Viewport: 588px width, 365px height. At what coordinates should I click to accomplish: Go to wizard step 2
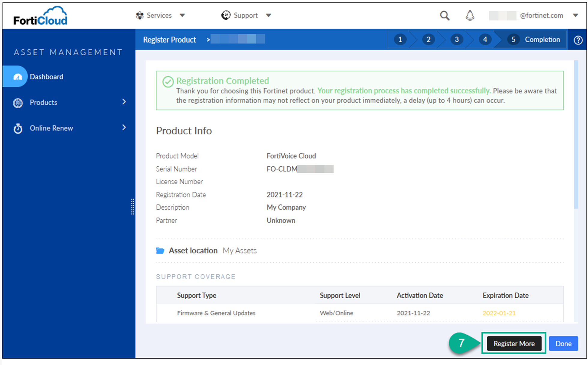tap(428, 39)
